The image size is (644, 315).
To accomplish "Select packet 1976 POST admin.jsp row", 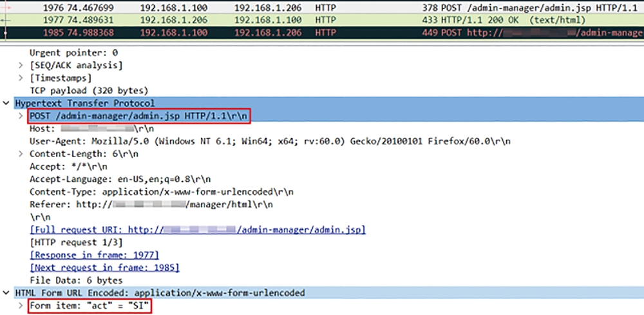I will (322, 8).
